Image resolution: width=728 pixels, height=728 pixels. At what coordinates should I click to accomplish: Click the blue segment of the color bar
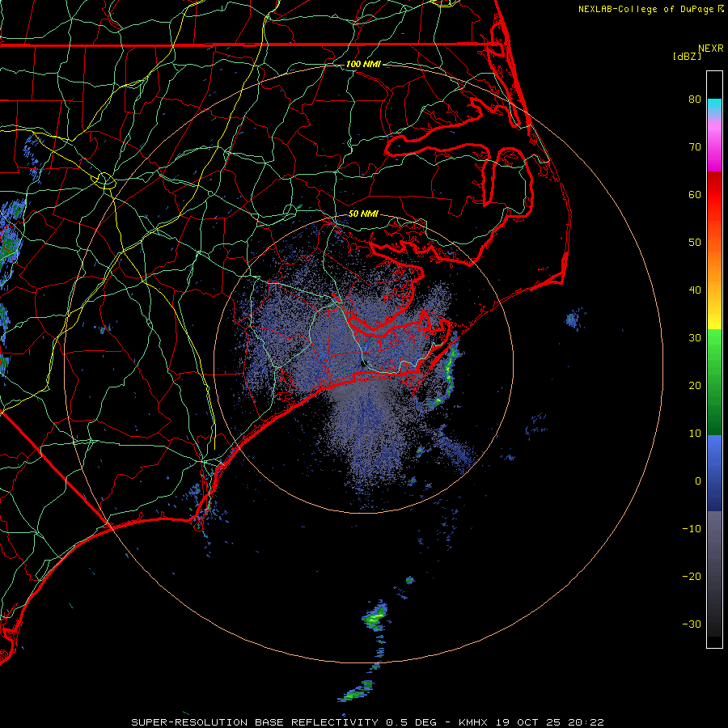[714, 473]
